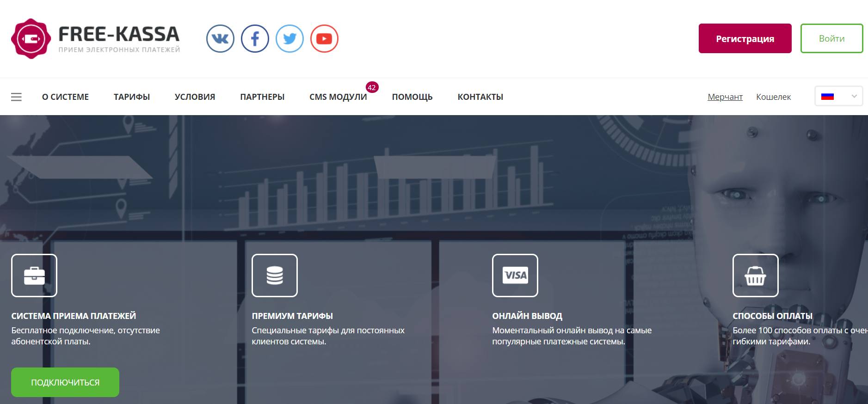868x404 pixels.
Task: Click the 42 badge on CMS модули
Action: [372, 87]
